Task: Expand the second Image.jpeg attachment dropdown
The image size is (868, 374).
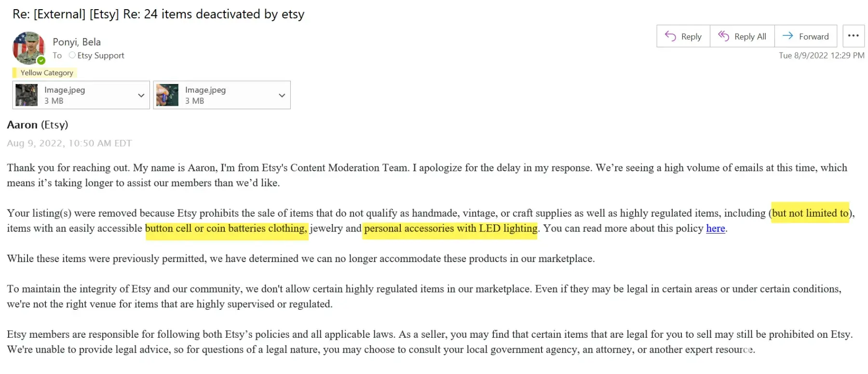Action: (x=282, y=96)
